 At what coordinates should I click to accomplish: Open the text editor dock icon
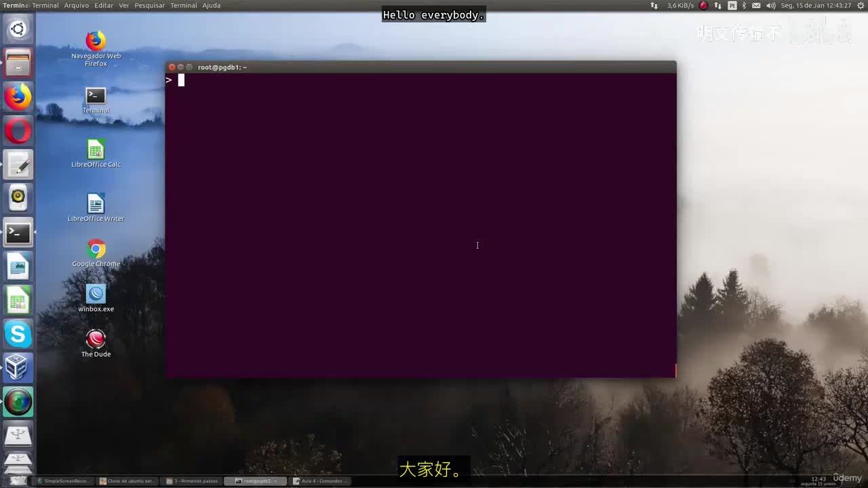click(x=18, y=165)
